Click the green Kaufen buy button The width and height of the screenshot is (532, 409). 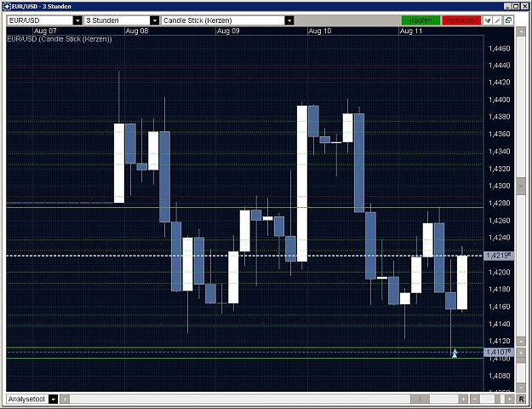click(420, 20)
